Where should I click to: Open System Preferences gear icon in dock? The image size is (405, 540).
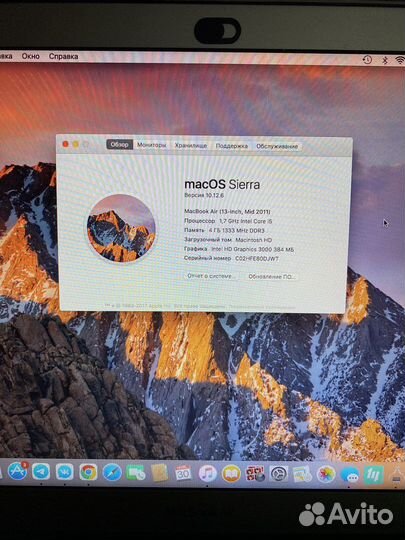(278, 474)
